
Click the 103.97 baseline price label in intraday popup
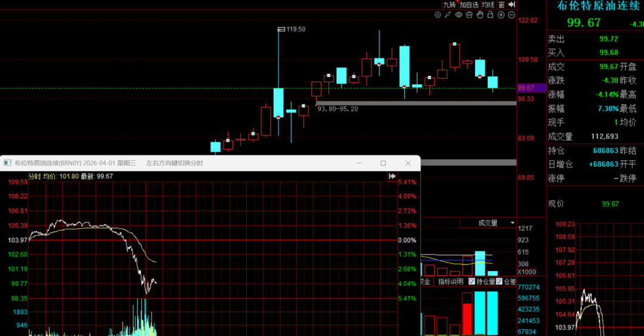point(18,240)
